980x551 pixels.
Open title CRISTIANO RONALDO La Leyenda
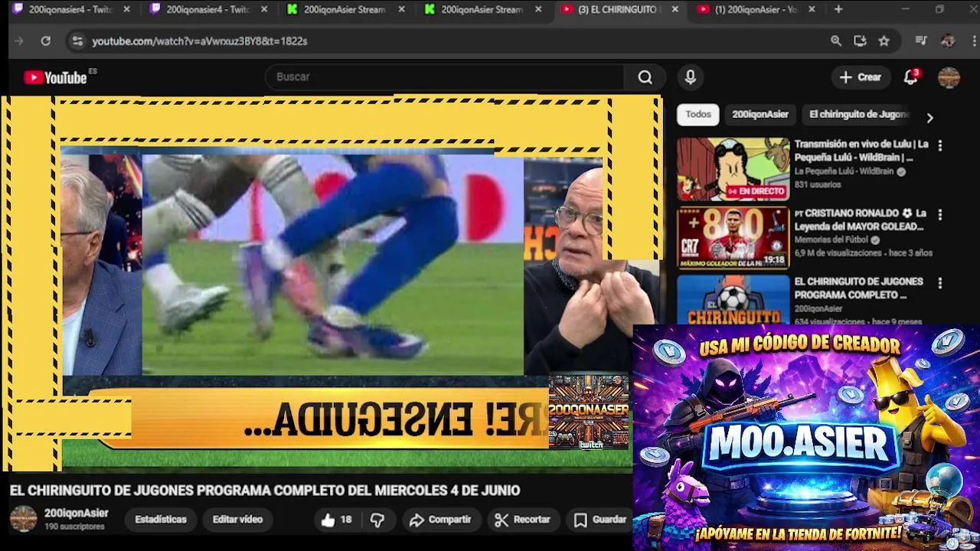pos(861,220)
